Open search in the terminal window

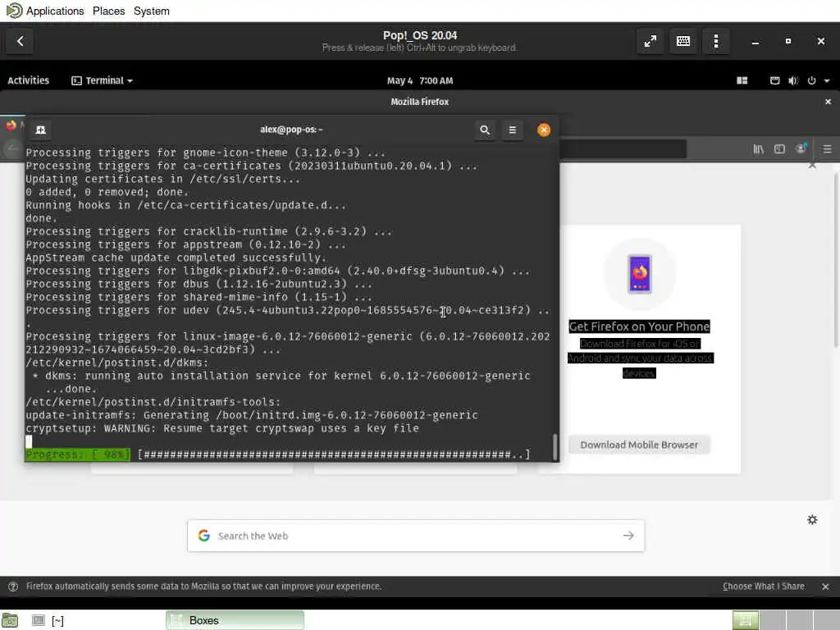[x=485, y=130]
